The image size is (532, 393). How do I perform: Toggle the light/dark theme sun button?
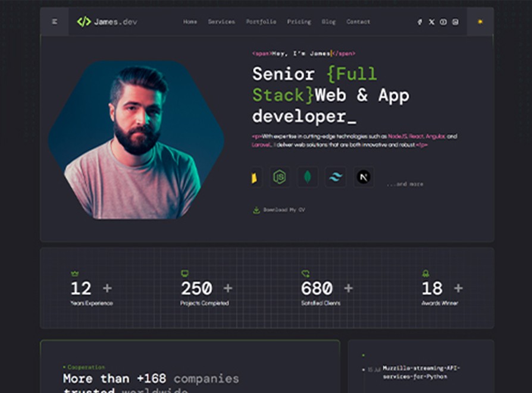(x=480, y=22)
